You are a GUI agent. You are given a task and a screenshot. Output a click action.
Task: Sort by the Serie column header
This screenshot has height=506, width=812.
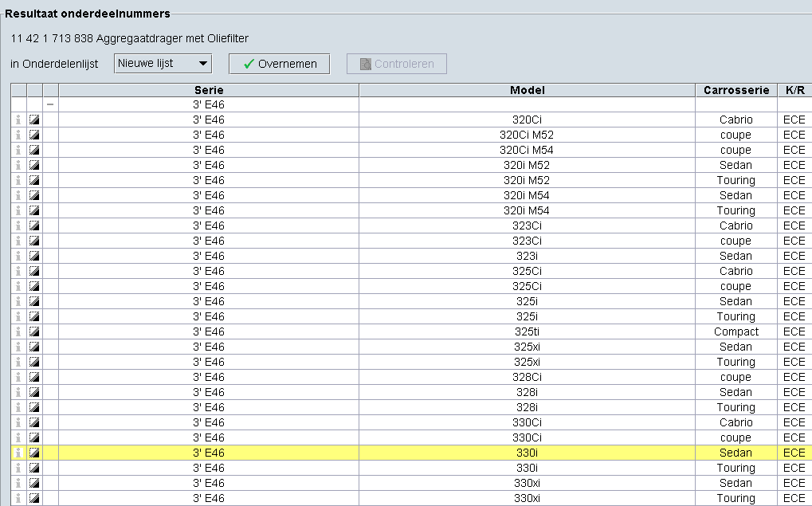point(209,90)
